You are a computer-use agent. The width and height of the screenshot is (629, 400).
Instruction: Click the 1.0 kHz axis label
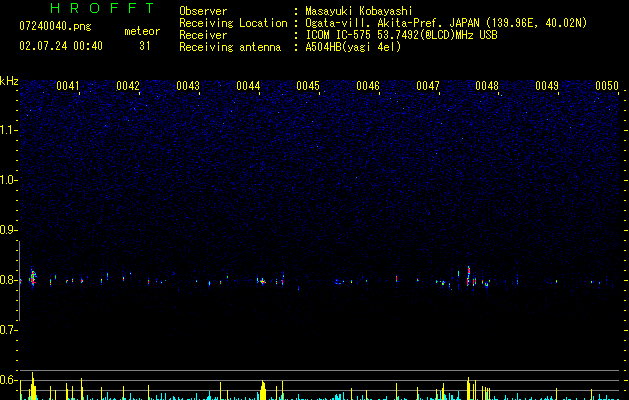tap(8, 180)
